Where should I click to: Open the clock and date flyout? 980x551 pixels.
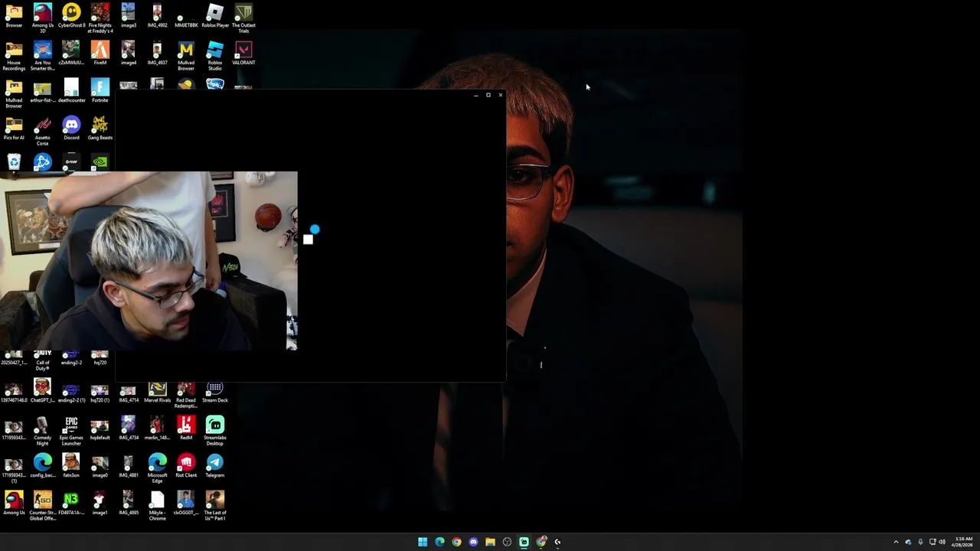[963, 542]
